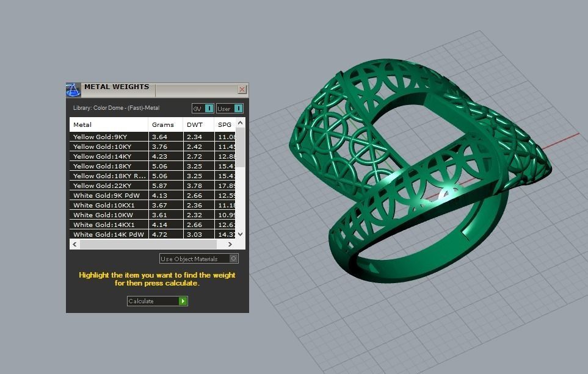
Task: Click the green arrow on Calculate
Action: click(183, 301)
